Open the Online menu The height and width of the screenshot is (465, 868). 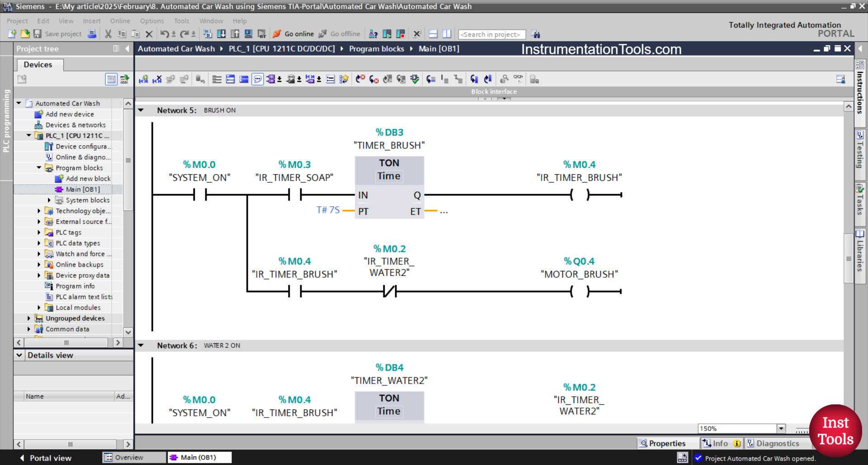click(119, 21)
